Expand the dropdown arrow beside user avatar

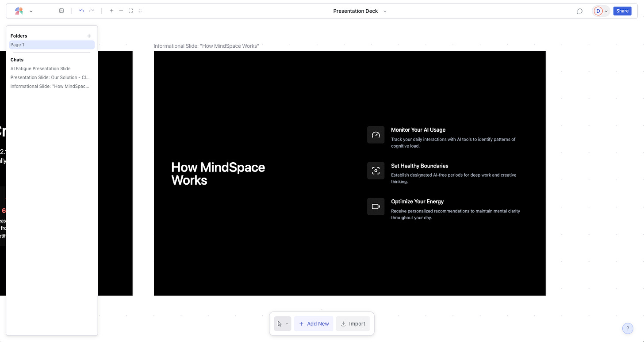(x=606, y=11)
